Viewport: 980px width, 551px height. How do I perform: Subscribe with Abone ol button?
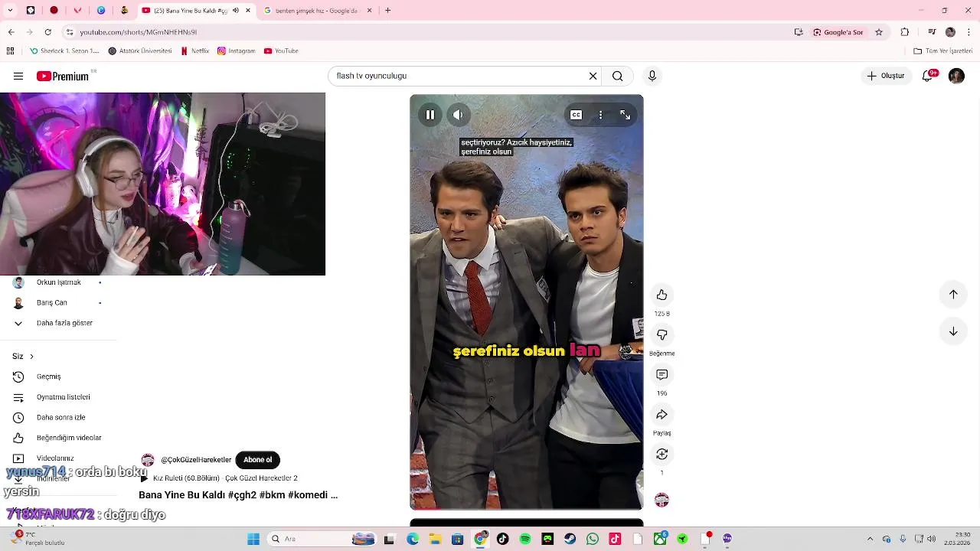point(257,460)
